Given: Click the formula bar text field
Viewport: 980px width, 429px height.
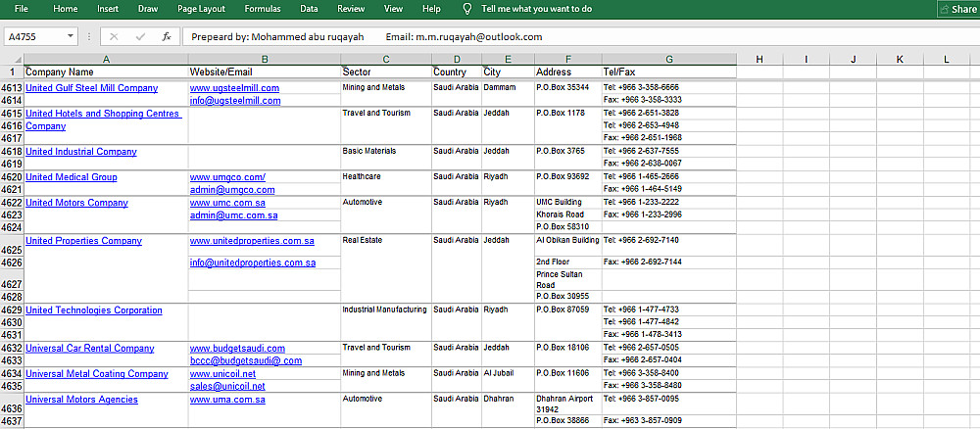Looking at the screenshot, I should point(580,37).
